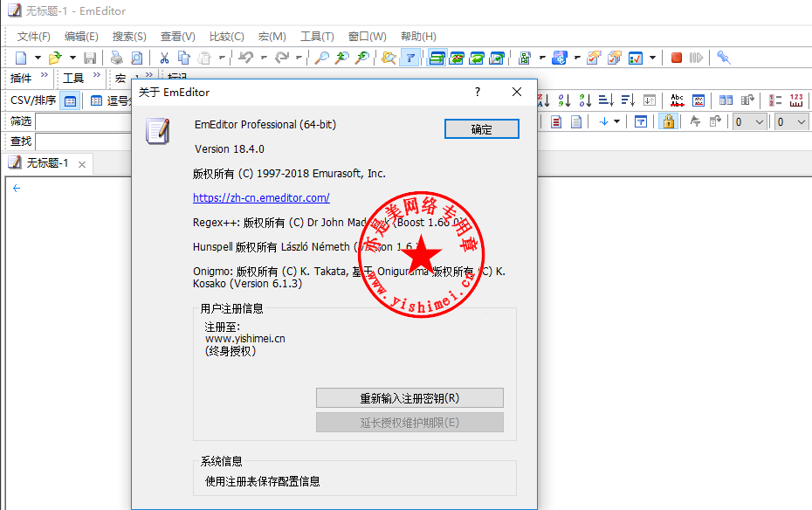Image resolution: width=812 pixels, height=510 pixels.
Task: Click 延长授权维护期限(E) button
Action: pos(409,423)
